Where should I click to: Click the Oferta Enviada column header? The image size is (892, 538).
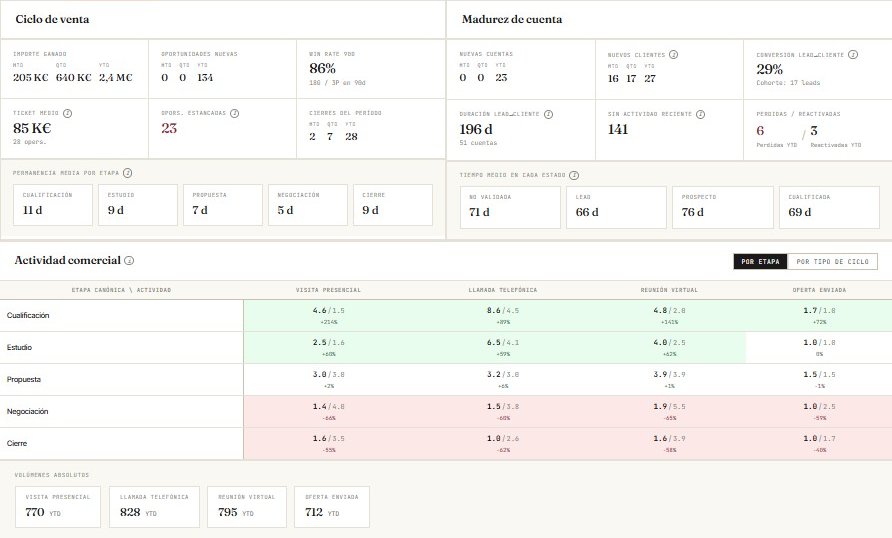(x=819, y=290)
